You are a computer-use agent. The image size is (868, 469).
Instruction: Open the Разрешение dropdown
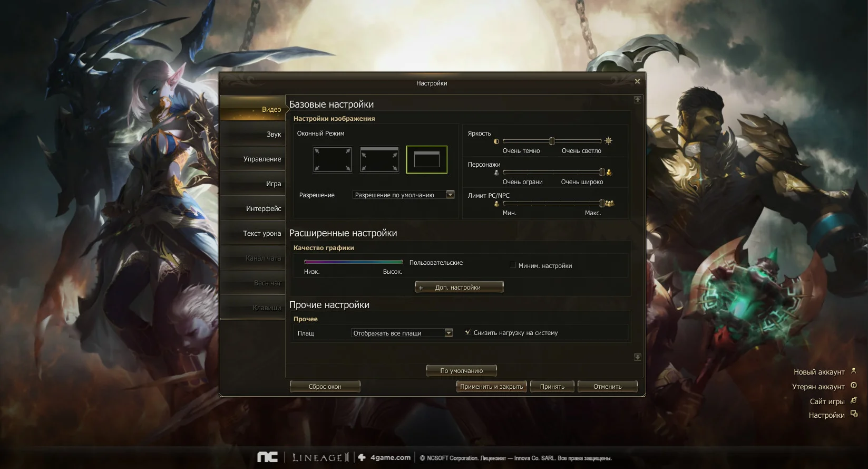[403, 195]
